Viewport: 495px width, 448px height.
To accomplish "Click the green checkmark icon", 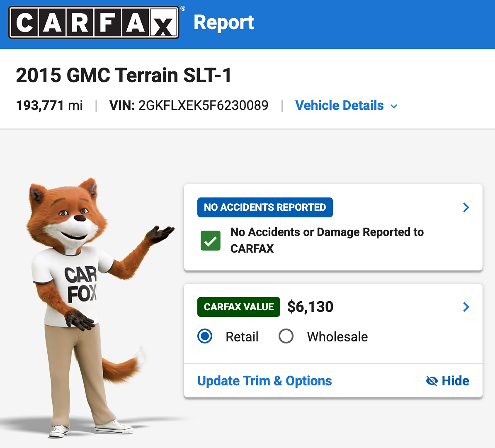I will point(211,241).
